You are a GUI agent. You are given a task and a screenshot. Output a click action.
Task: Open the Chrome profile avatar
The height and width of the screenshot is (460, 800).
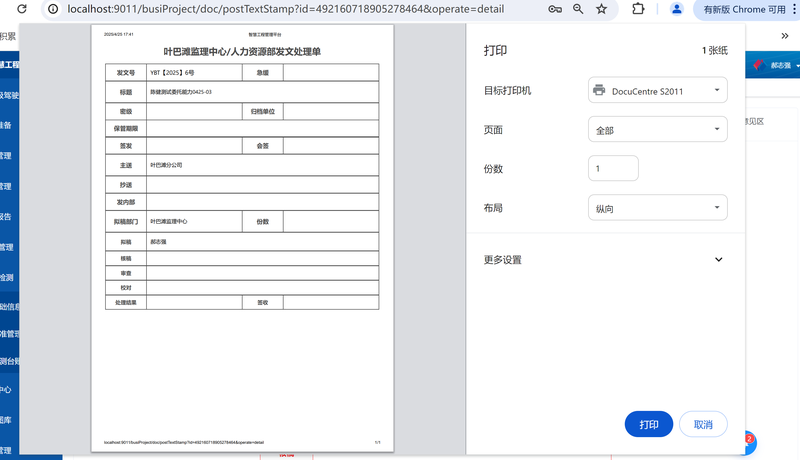point(677,9)
